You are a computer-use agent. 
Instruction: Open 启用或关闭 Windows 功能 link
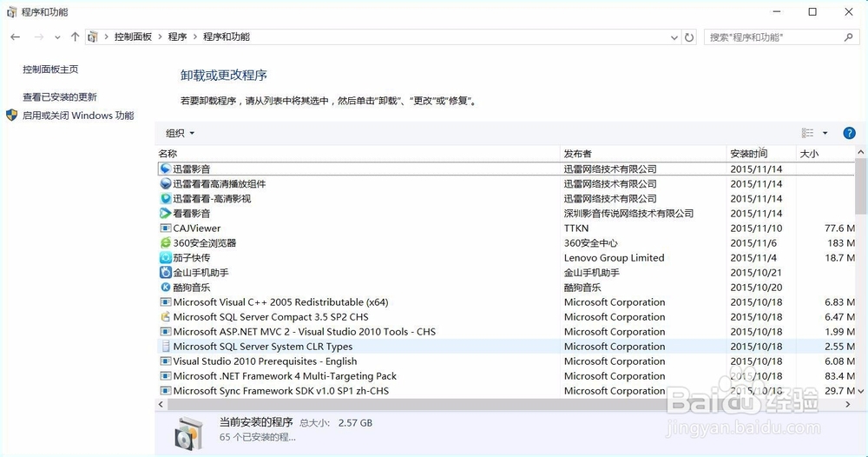pyautogui.click(x=78, y=116)
